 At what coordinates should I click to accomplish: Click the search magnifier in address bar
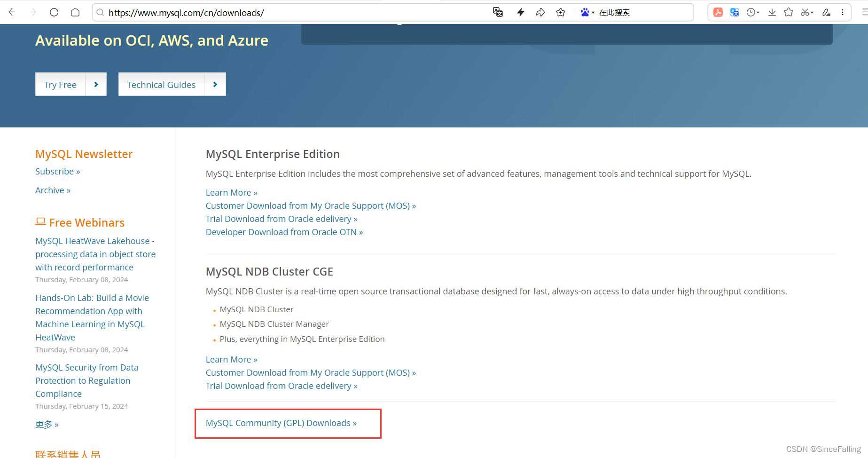(x=100, y=13)
